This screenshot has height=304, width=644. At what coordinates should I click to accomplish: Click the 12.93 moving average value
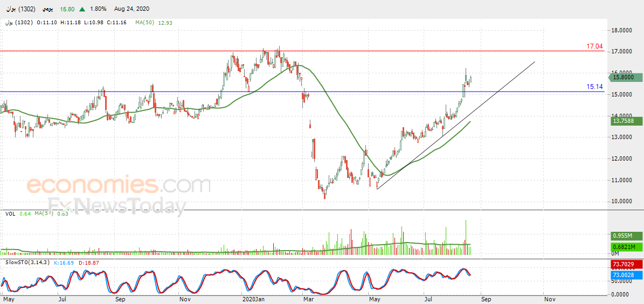[165, 23]
